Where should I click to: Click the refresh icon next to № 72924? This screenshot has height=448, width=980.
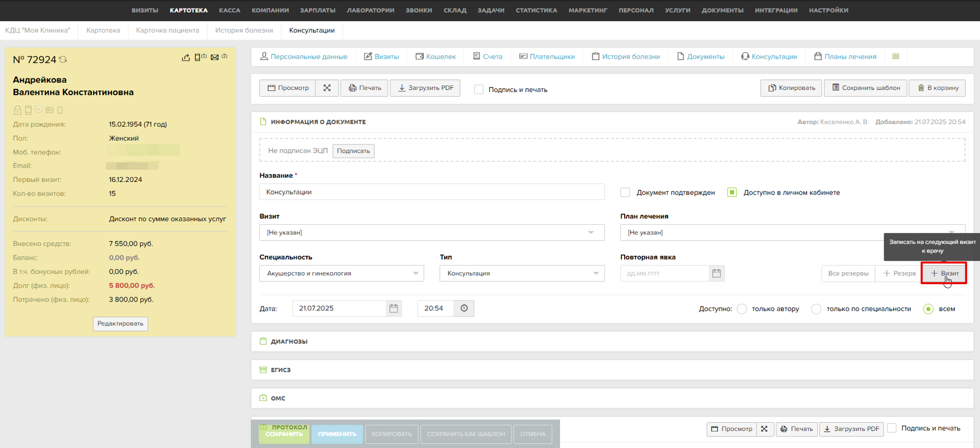click(63, 59)
